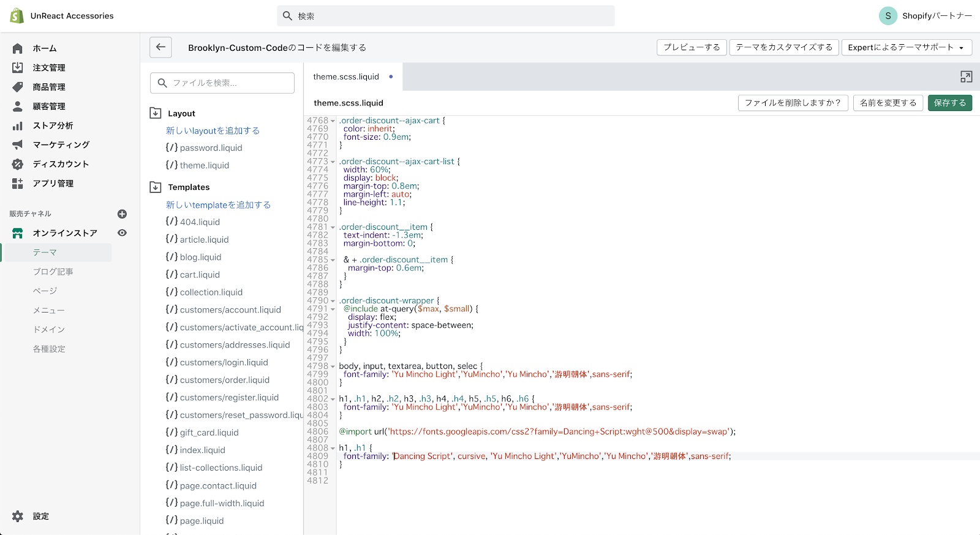
Task: Select the theme.scss.liquid editor tab
Action: (346, 77)
